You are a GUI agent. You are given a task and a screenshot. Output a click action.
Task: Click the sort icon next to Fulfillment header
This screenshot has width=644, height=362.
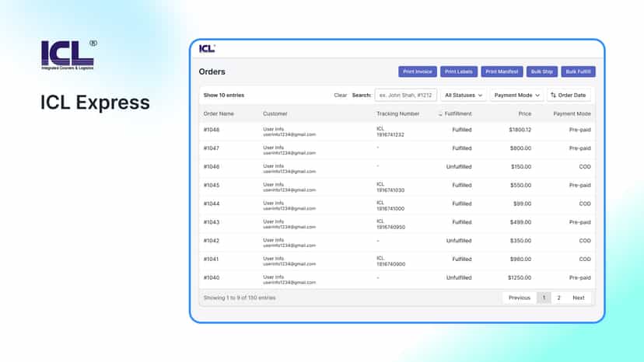pyautogui.click(x=440, y=113)
